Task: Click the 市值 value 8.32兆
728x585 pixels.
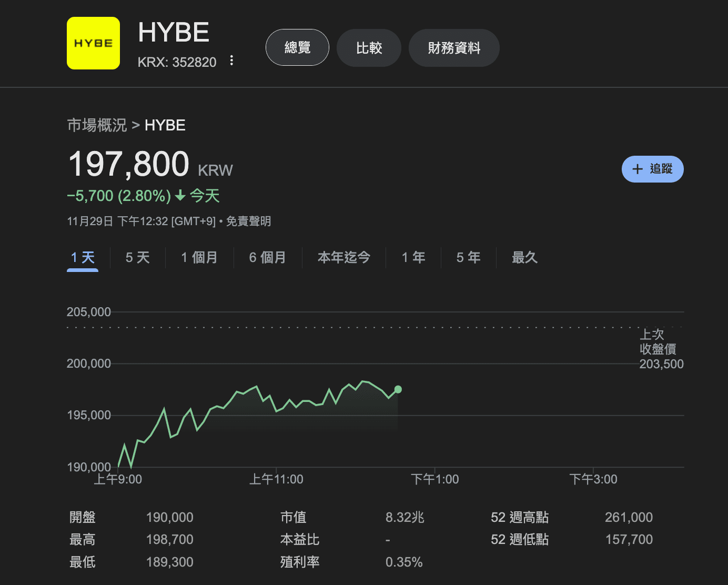Action: click(x=405, y=517)
